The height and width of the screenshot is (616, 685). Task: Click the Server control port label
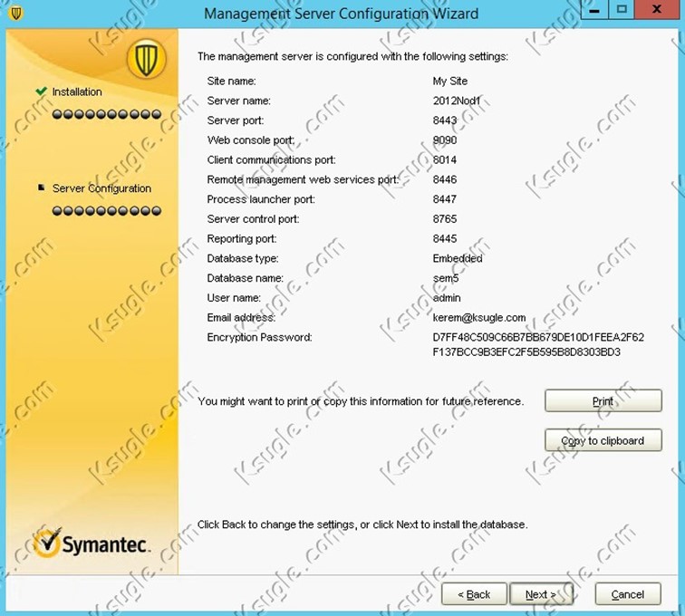pyautogui.click(x=253, y=219)
